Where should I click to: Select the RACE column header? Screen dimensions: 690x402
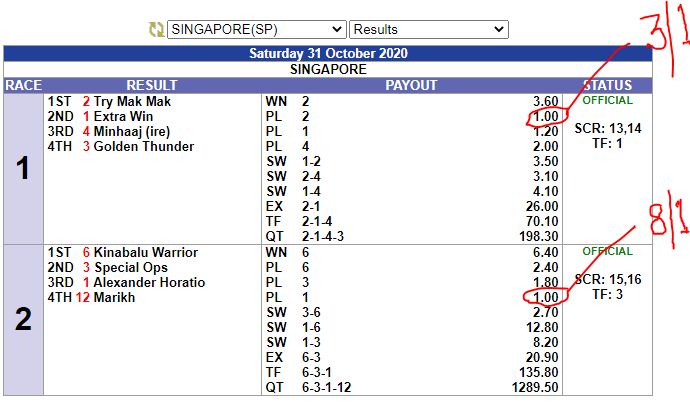click(x=23, y=86)
